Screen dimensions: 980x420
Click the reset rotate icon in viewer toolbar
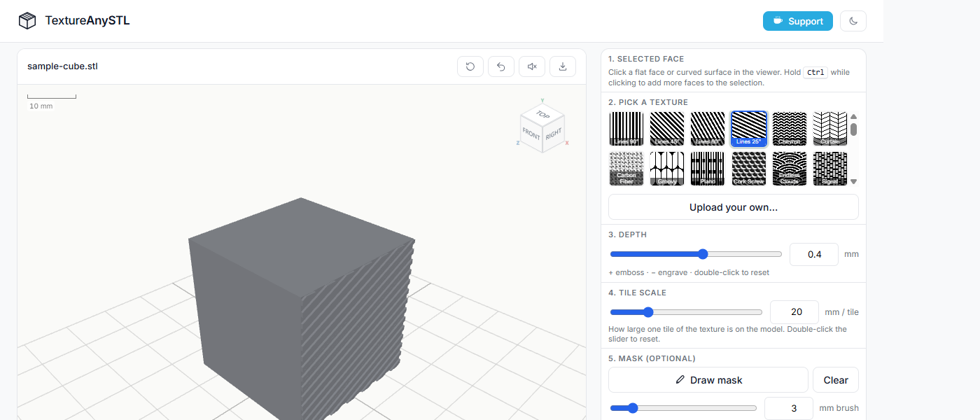pyautogui.click(x=470, y=66)
